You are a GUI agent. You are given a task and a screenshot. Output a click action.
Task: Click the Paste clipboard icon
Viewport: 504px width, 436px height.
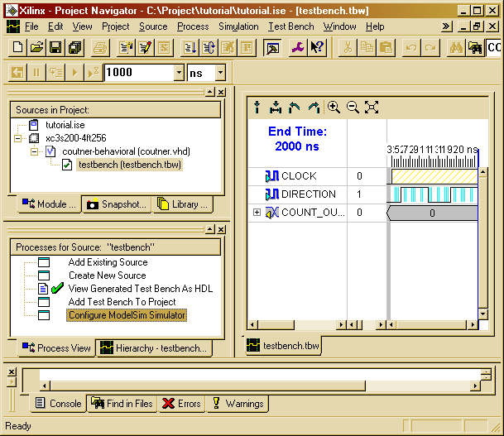point(386,48)
